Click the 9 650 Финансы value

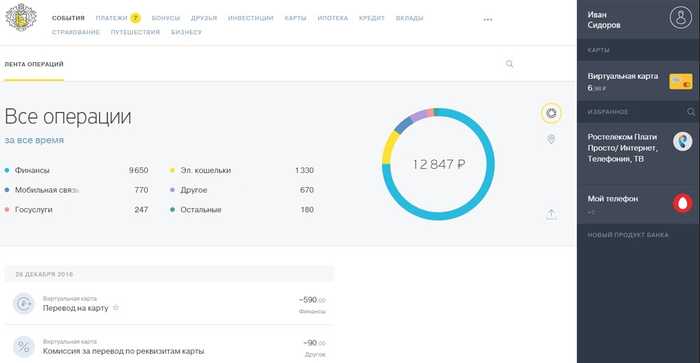coord(138,170)
